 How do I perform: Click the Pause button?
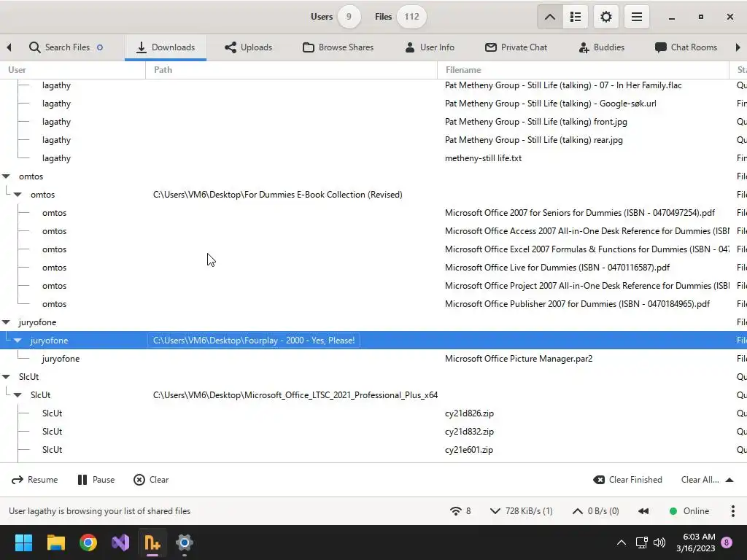tap(96, 480)
